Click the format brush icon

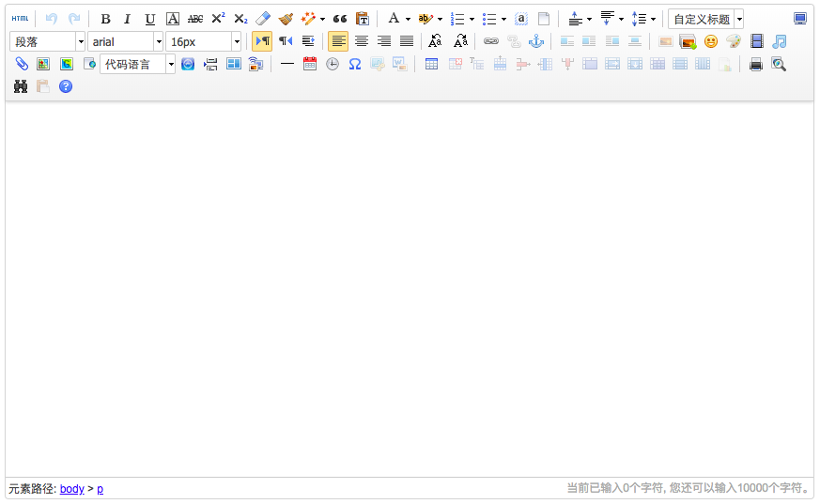[286, 19]
